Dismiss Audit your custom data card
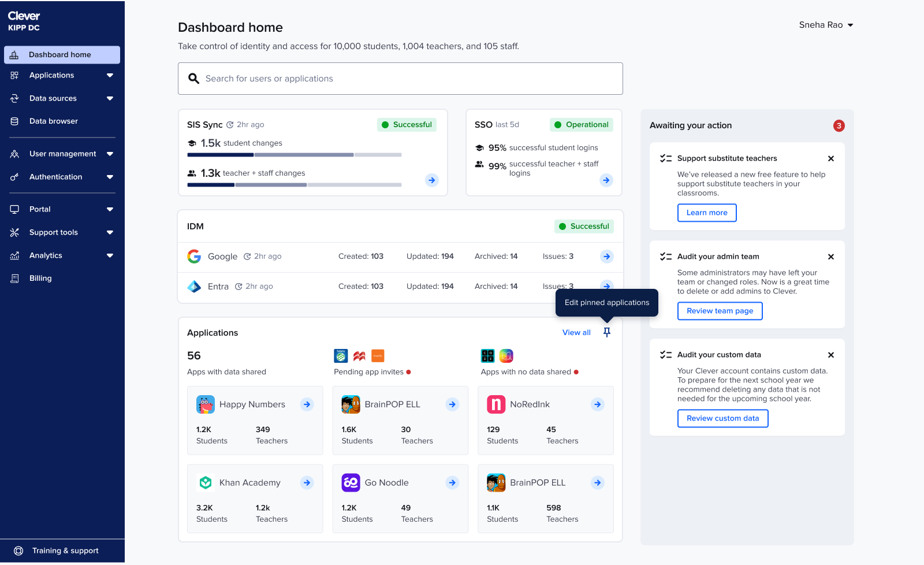Image resolution: width=924 pixels, height=565 pixels. (x=831, y=355)
